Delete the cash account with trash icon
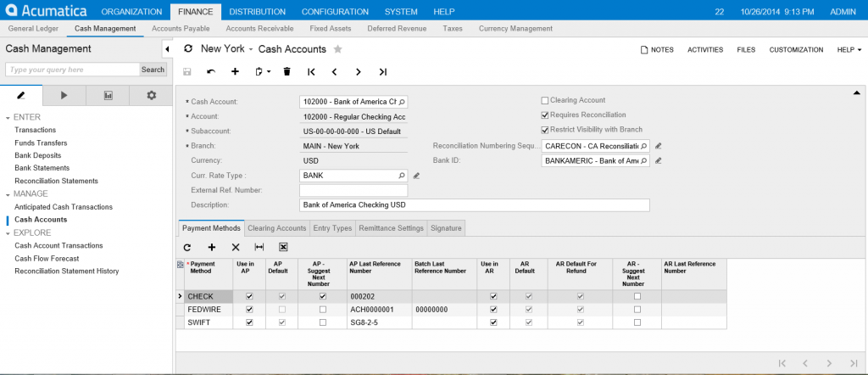Image resolution: width=868 pixels, height=375 pixels. point(287,72)
